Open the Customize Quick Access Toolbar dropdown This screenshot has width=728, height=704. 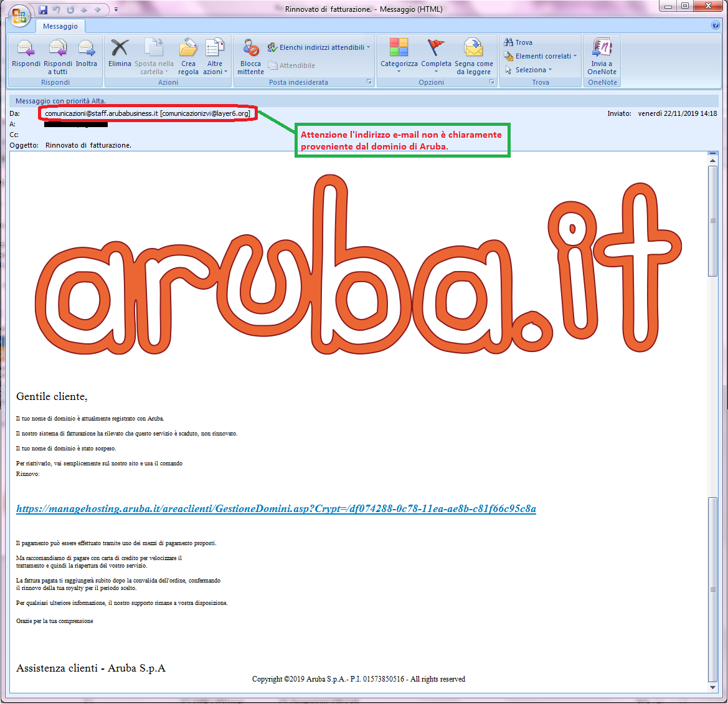tap(116, 9)
